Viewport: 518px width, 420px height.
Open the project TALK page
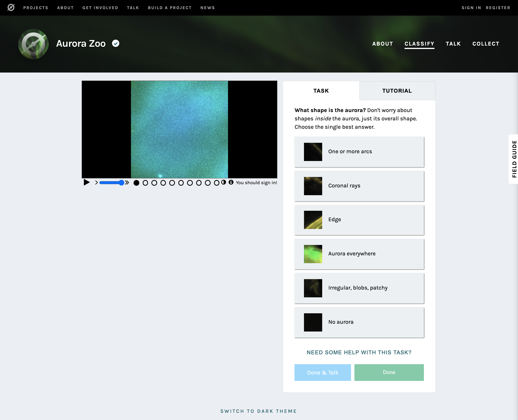click(453, 44)
